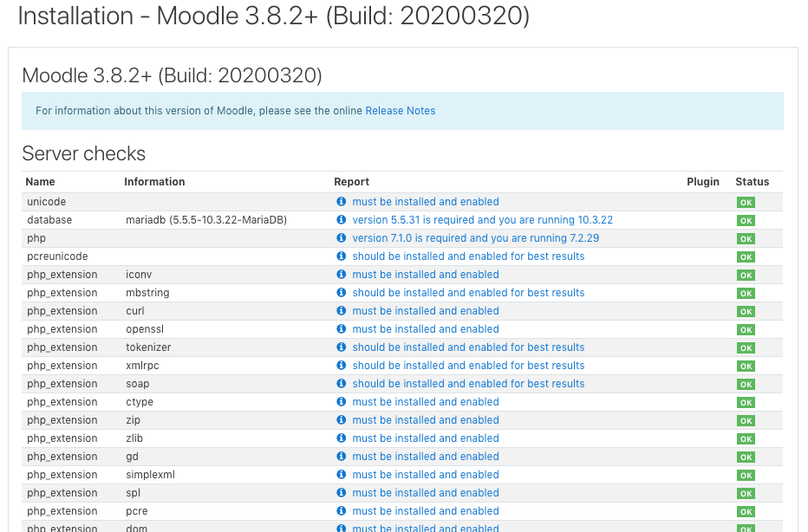Click the OK status badge in the gd row
808x532 pixels.
pyautogui.click(x=746, y=457)
